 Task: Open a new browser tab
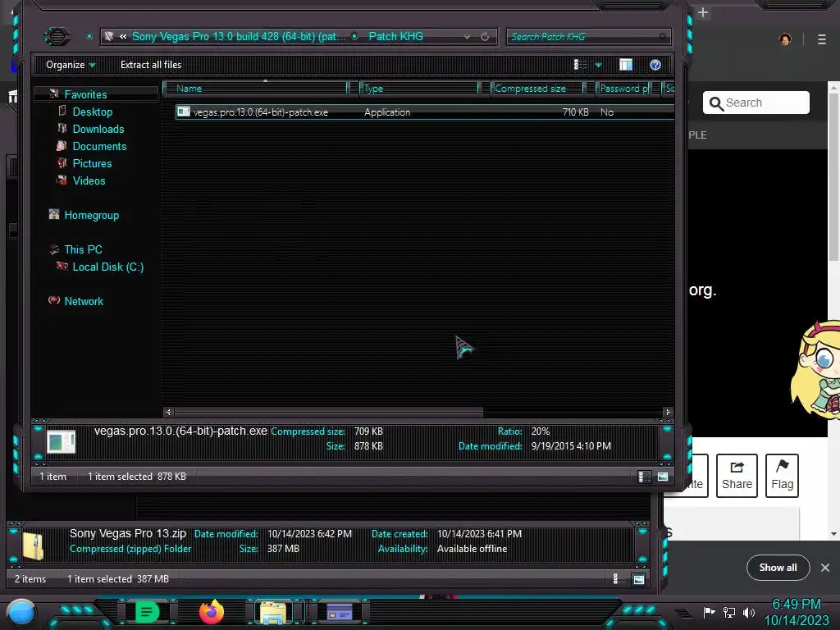point(703,12)
